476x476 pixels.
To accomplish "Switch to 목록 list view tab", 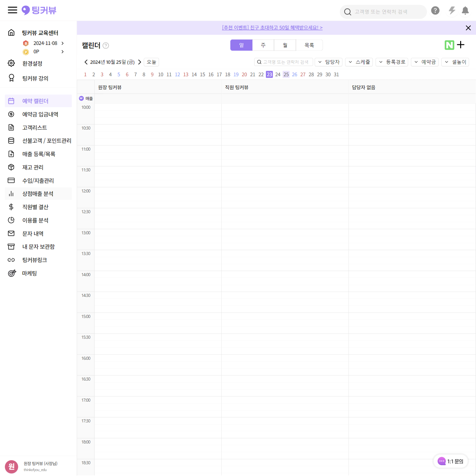I will coord(309,45).
